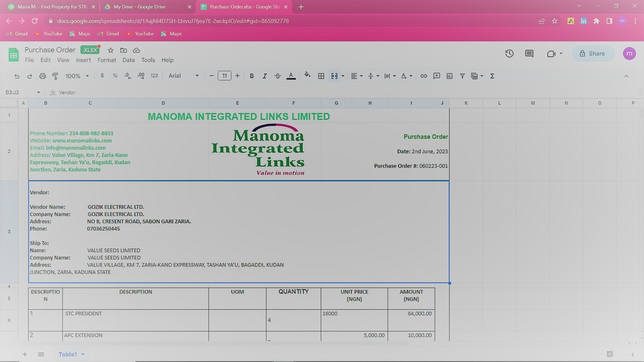Insert a comment from toolbar
Screen dimensions: 644x362
point(437,76)
